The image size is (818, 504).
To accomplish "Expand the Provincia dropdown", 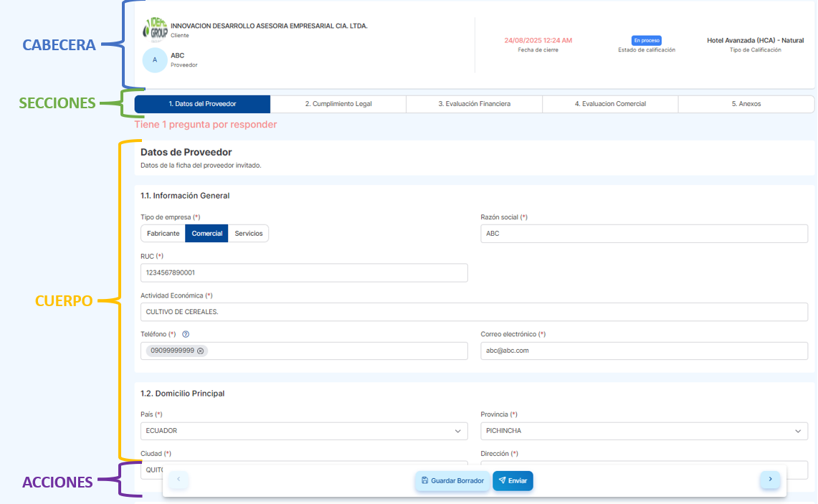I will pyautogui.click(x=643, y=431).
